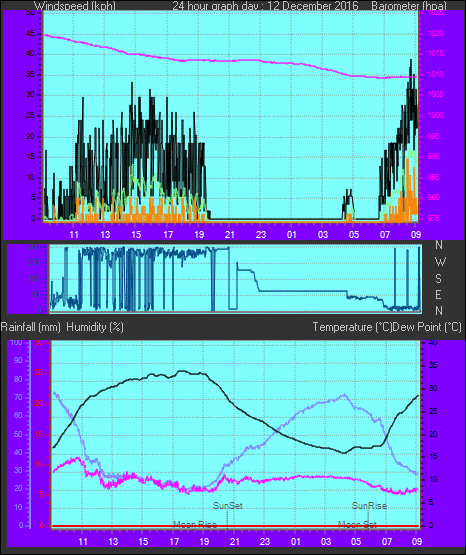Click the SunRise marker label
Viewport: 466px width, 555px height.
[x=369, y=505]
